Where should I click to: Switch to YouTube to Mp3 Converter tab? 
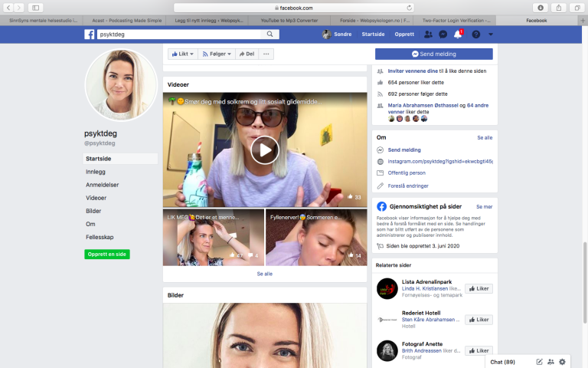(289, 21)
